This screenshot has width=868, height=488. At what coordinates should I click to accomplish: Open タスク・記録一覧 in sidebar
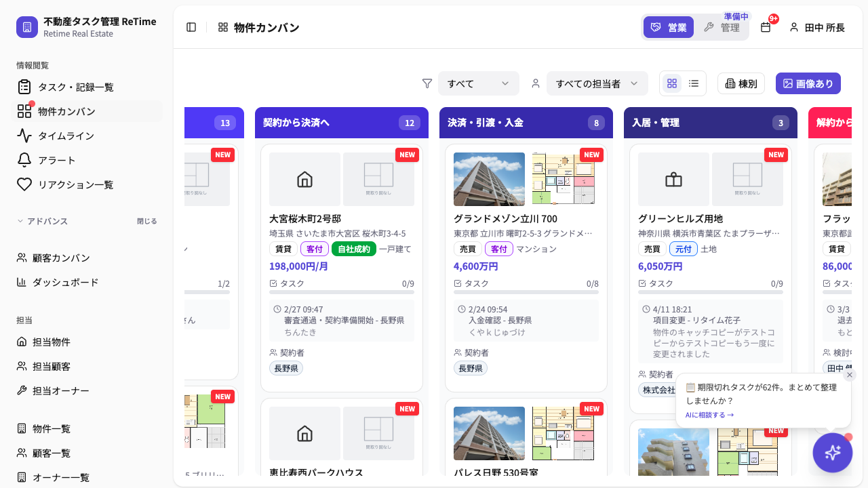pos(87,87)
